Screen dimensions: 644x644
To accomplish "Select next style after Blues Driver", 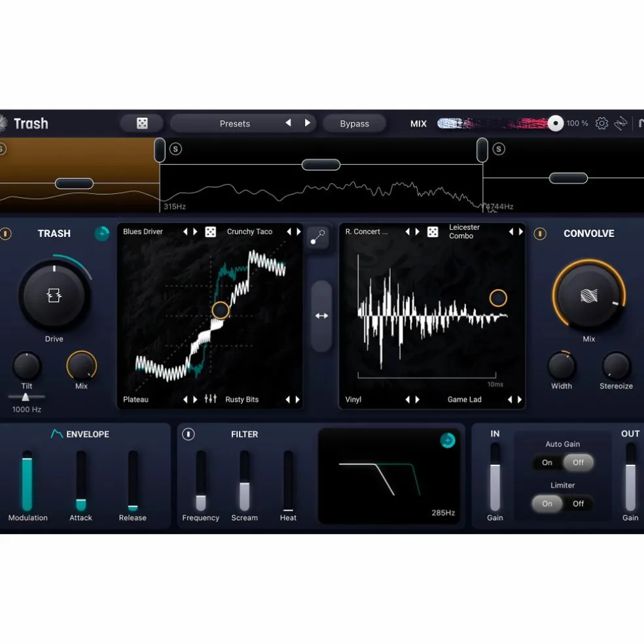I will coord(196,232).
